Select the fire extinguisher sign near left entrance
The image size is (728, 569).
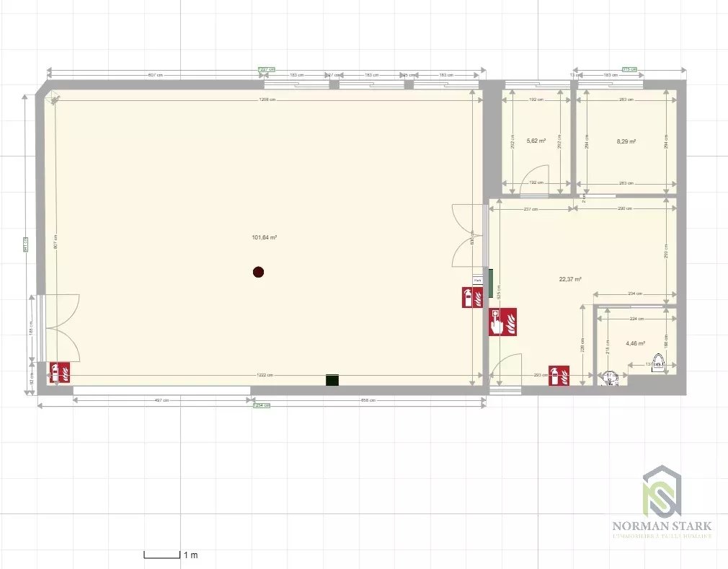coord(59,372)
